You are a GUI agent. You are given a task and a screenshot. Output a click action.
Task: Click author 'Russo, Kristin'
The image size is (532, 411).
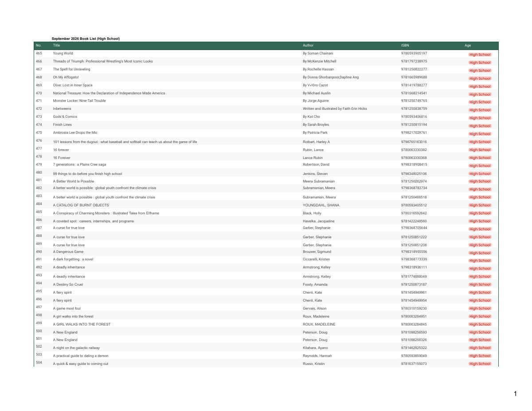coord(313,364)
